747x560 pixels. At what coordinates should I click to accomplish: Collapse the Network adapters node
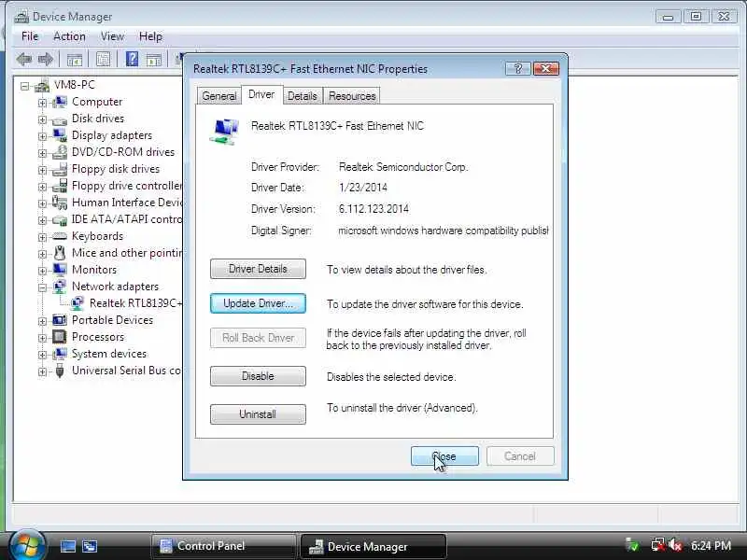point(42,287)
